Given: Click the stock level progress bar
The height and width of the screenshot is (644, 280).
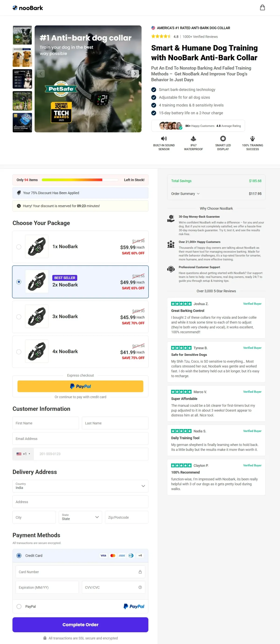Looking at the screenshot, I should click(80, 180).
